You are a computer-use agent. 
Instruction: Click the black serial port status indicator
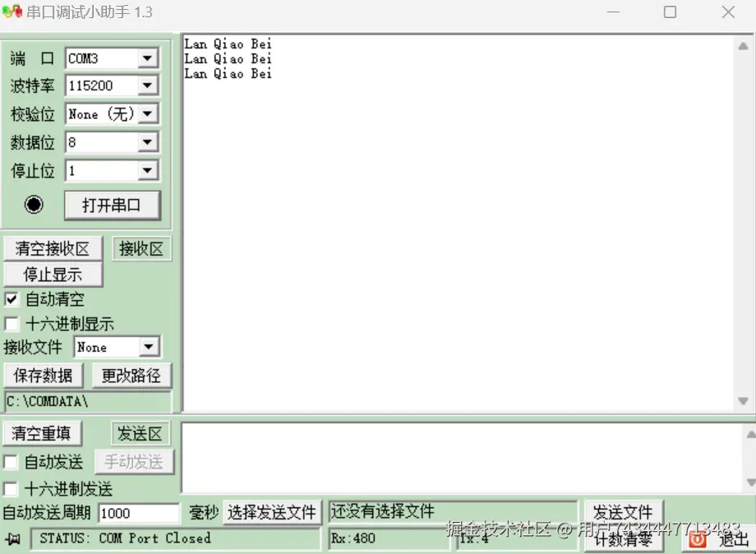[34, 205]
